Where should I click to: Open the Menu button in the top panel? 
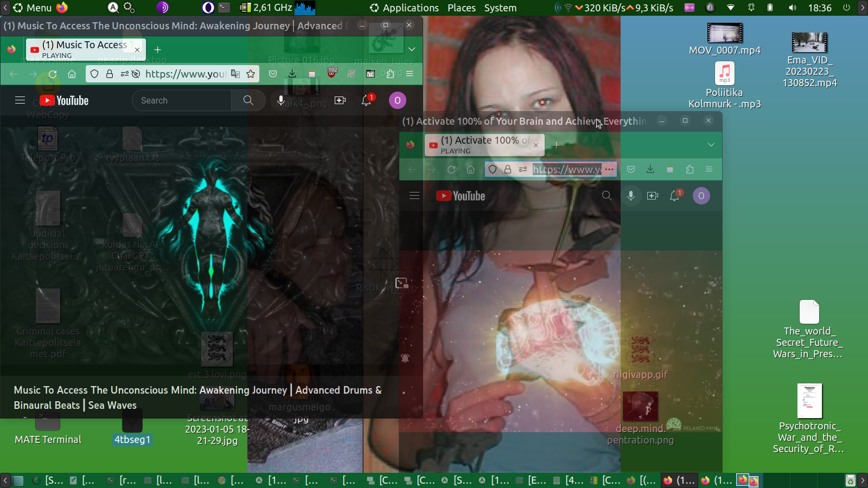coord(33,8)
